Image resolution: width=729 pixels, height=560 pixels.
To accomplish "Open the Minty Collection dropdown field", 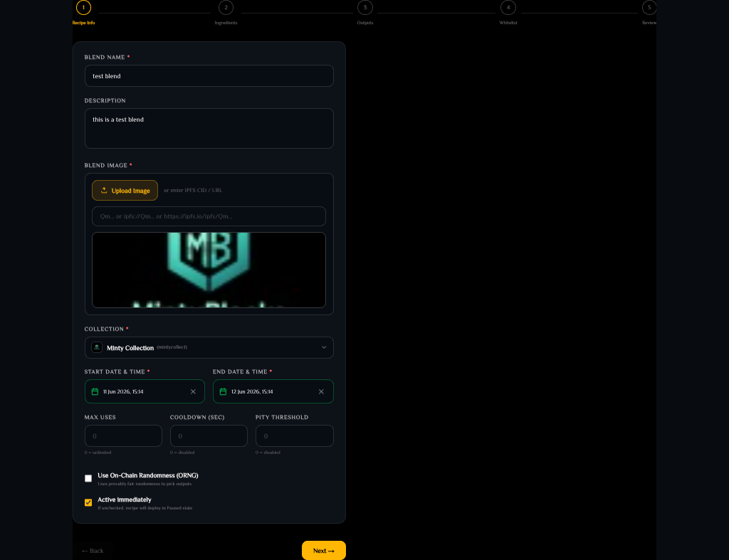I will pyautogui.click(x=209, y=348).
